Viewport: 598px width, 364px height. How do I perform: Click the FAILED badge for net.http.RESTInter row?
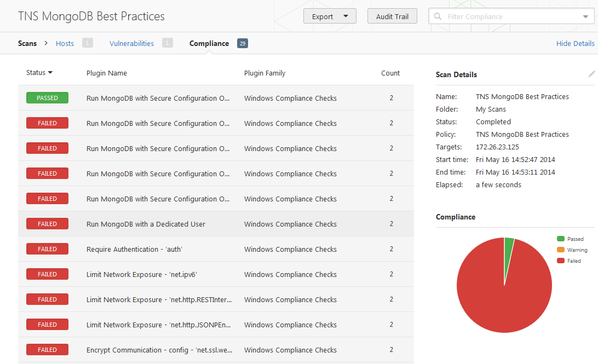[47, 299]
